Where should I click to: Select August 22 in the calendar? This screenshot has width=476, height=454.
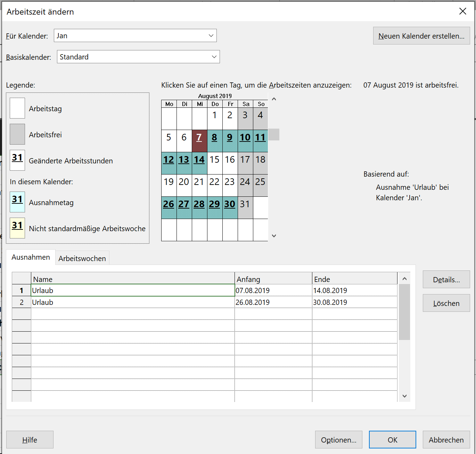pos(215,185)
